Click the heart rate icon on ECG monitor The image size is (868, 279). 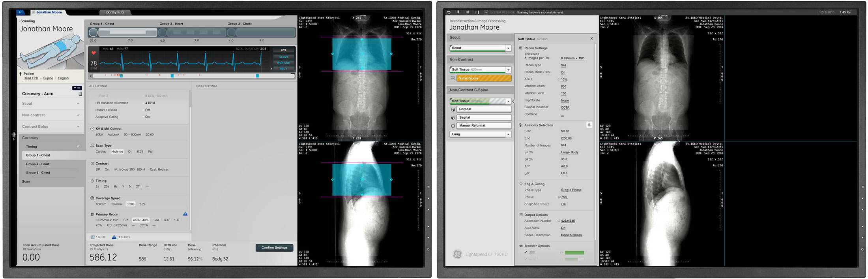(x=94, y=53)
